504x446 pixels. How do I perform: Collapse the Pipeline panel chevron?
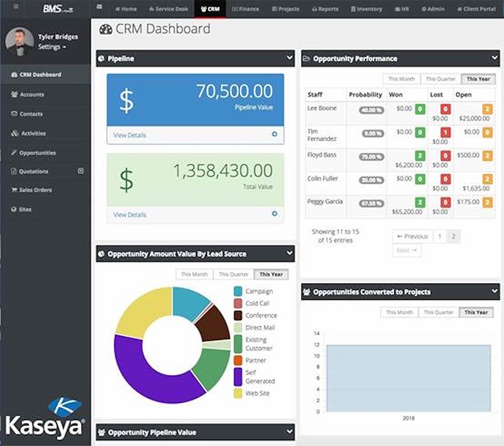289,58
